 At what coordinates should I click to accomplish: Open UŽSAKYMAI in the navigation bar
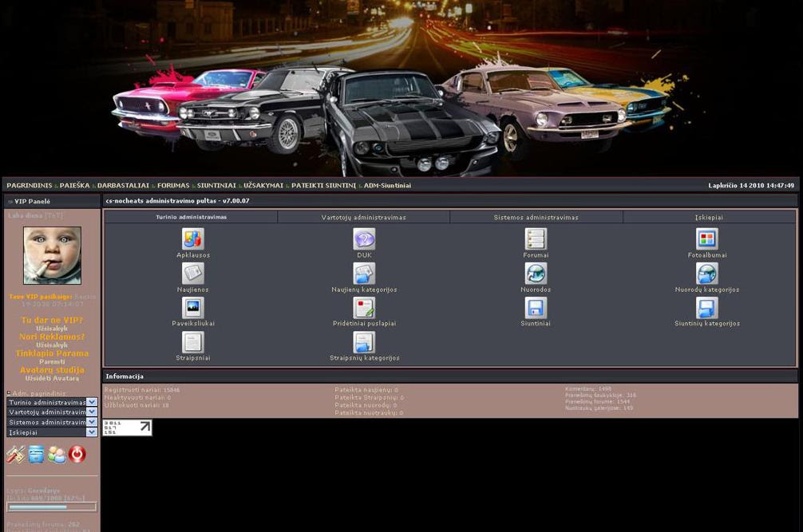[x=263, y=185]
